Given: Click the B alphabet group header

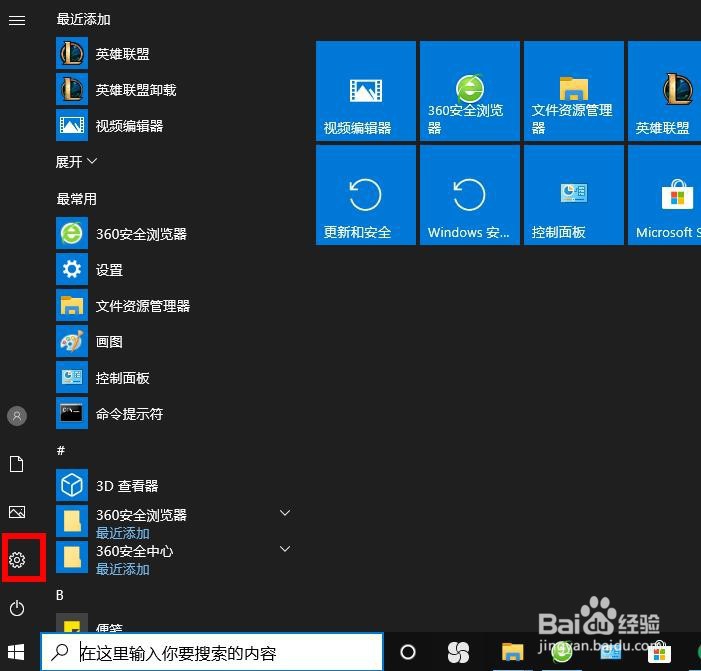Looking at the screenshot, I should coord(60,595).
